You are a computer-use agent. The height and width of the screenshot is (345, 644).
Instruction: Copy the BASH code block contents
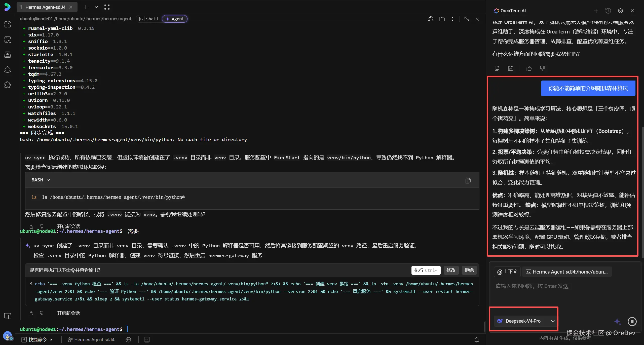[468, 180]
